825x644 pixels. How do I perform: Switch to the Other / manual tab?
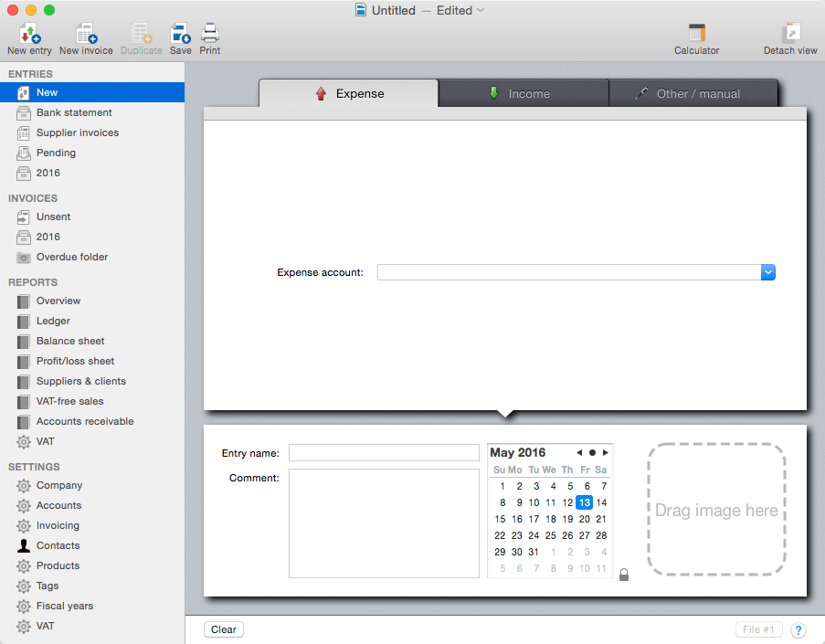[693, 94]
